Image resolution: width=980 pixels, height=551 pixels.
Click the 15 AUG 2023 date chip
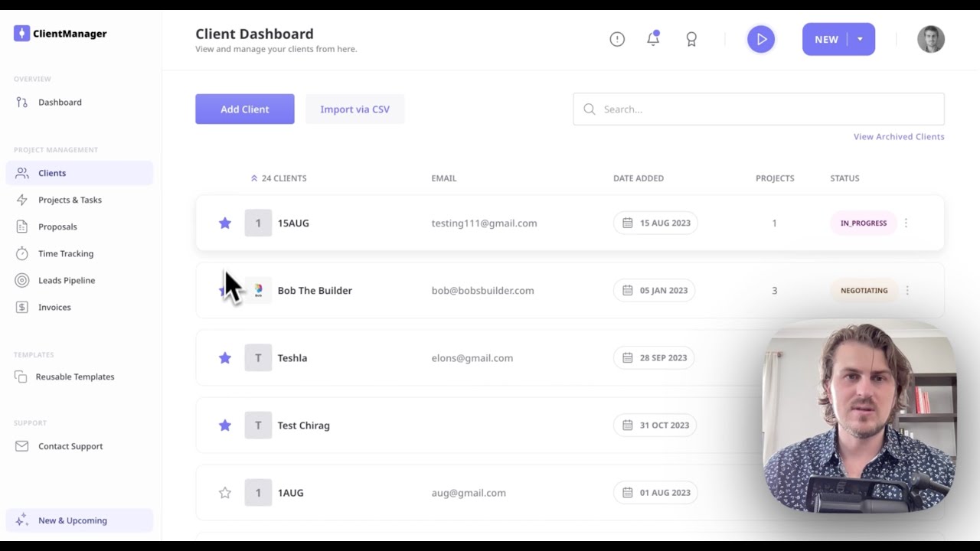coord(655,223)
